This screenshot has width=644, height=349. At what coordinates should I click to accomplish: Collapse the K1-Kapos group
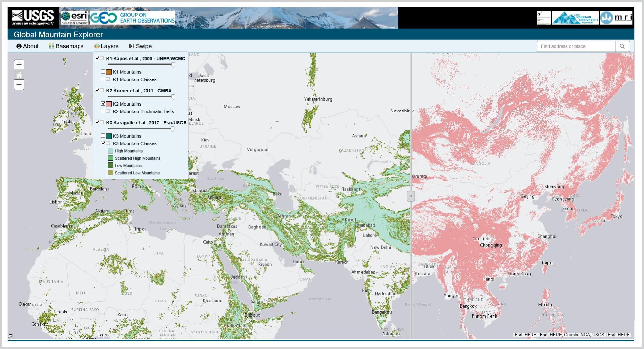pyautogui.click(x=102, y=58)
